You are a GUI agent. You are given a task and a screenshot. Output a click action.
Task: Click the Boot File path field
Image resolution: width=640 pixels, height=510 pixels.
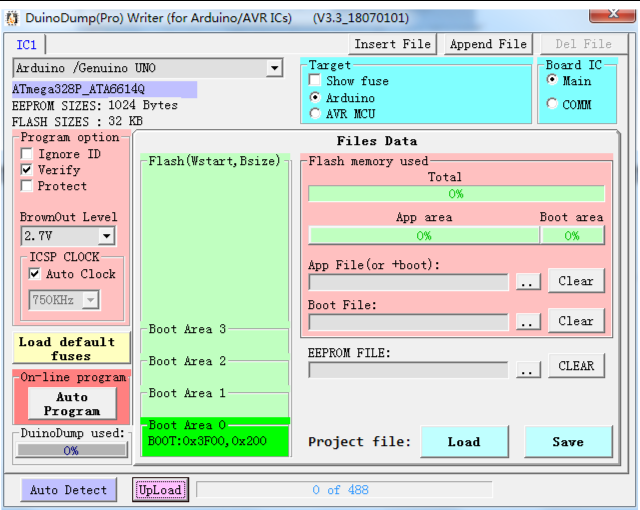point(409,322)
